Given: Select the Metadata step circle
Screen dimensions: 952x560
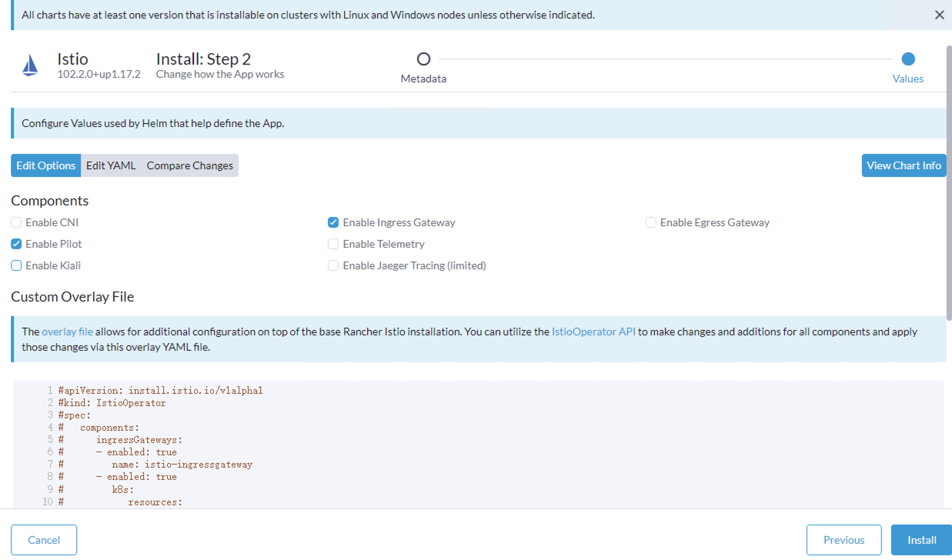Looking at the screenshot, I should tap(423, 58).
